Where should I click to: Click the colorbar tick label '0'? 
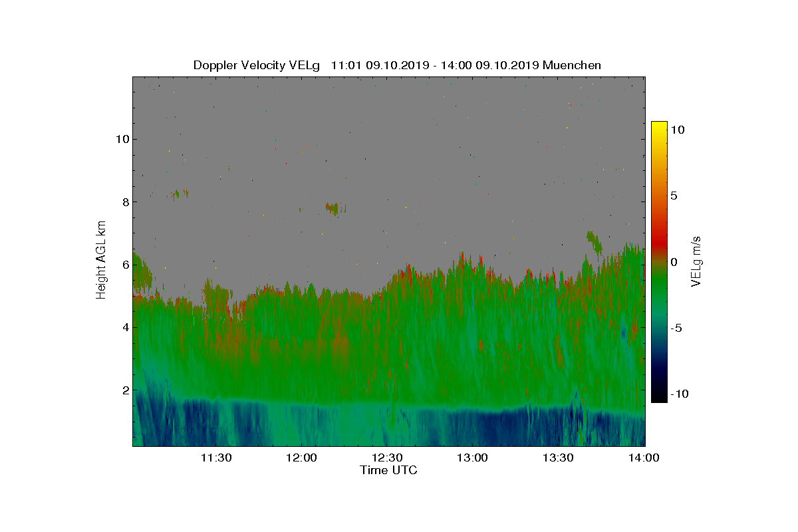[x=674, y=262]
